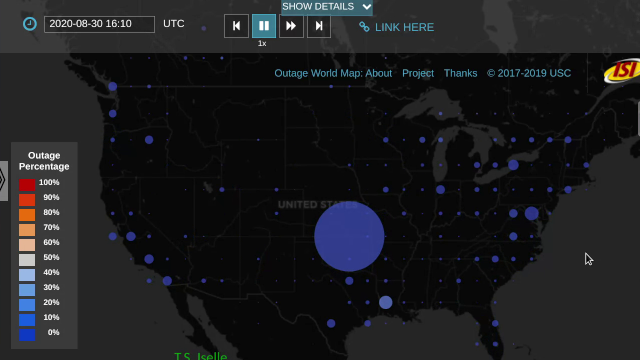Click the large blue outage circle over Oklahoma

(349, 237)
